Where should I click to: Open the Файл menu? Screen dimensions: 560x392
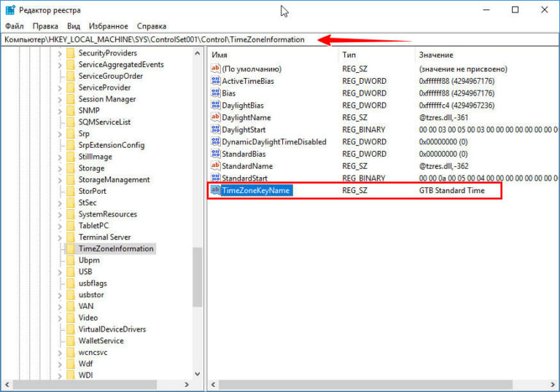coord(14,26)
